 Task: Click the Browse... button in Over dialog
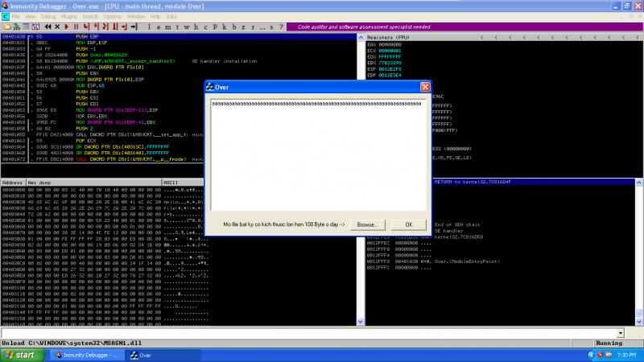(367, 224)
